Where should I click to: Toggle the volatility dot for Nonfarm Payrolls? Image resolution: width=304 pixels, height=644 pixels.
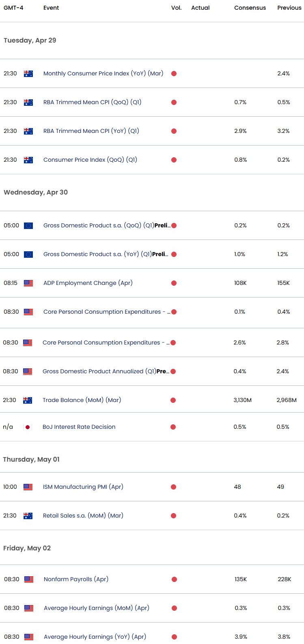coord(174,580)
